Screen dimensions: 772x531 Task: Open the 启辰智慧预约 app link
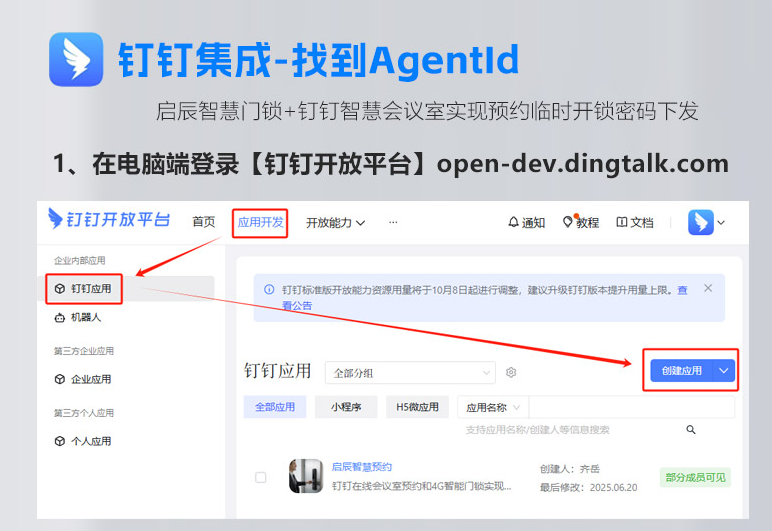pos(361,467)
